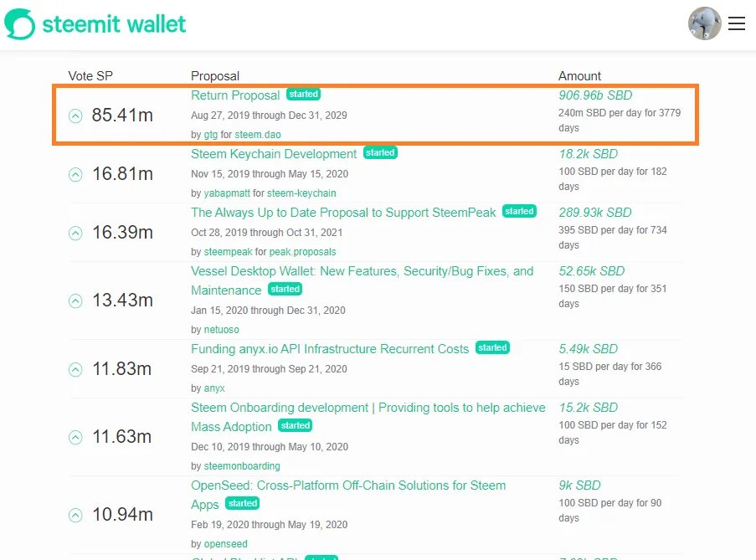756x560 pixels.
Task: Click the Amount column header
Action: (579, 76)
